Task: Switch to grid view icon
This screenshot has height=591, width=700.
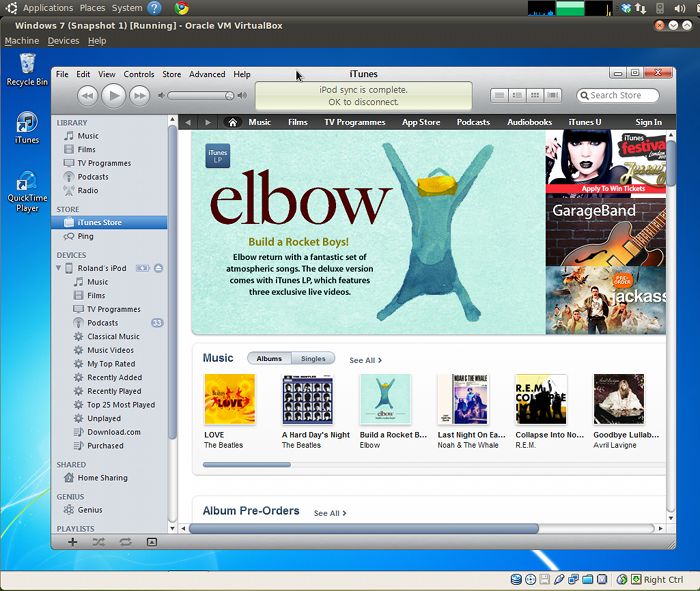Action: click(535, 95)
